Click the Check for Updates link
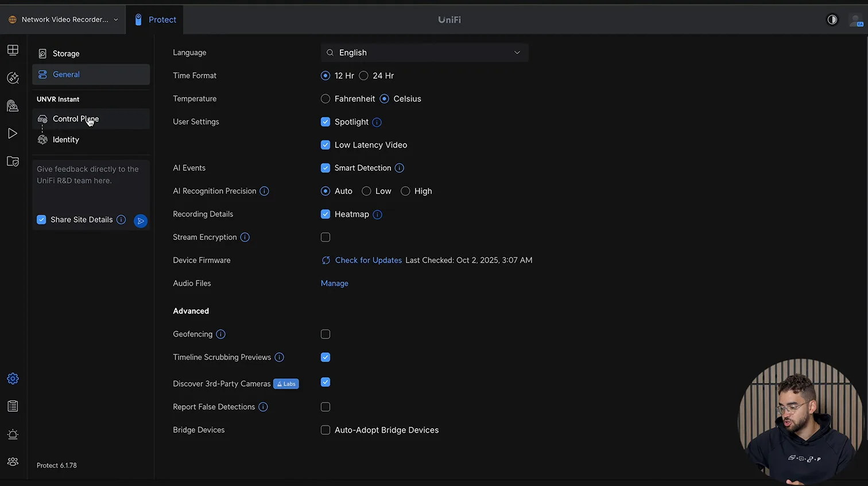Image resolution: width=868 pixels, height=486 pixels. (368, 261)
